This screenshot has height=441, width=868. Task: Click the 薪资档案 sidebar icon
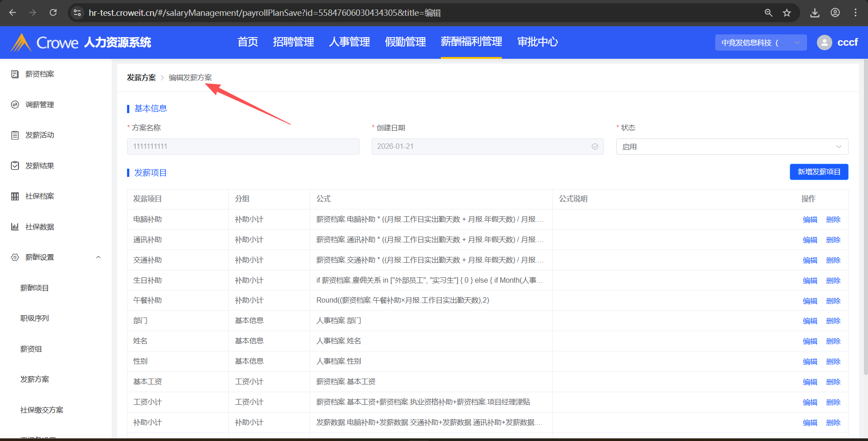click(x=15, y=74)
